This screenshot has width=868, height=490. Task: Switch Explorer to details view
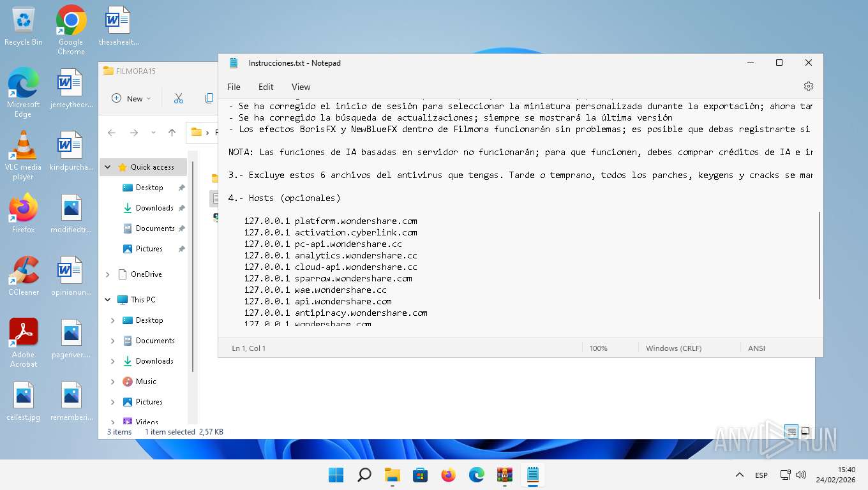(792, 431)
